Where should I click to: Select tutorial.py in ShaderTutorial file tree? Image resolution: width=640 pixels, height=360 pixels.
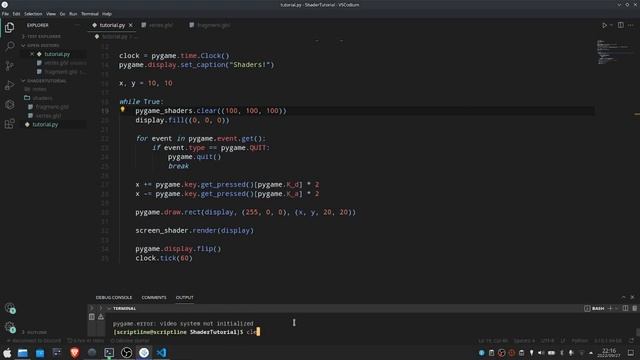pyautogui.click(x=53, y=124)
